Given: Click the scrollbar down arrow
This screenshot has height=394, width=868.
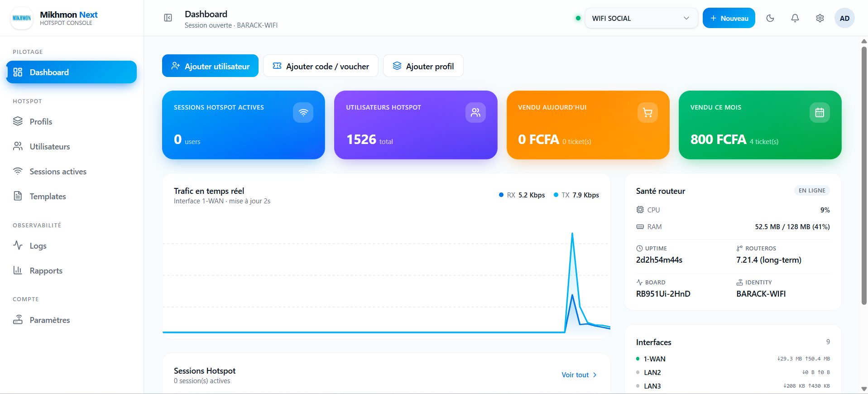Looking at the screenshot, I should pos(864,389).
